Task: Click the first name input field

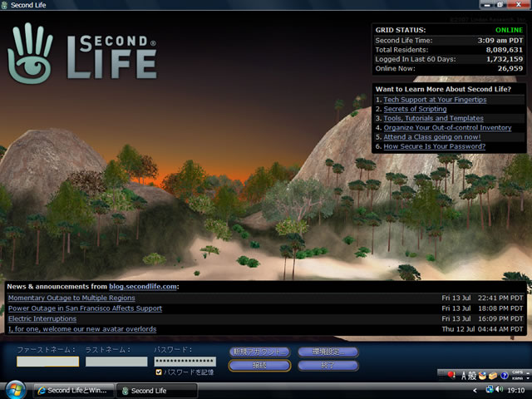Action: (x=48, y=362)
